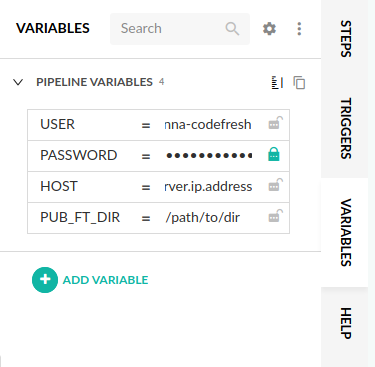Open the Help tab
375x367 pixels.
click(346, 323)
